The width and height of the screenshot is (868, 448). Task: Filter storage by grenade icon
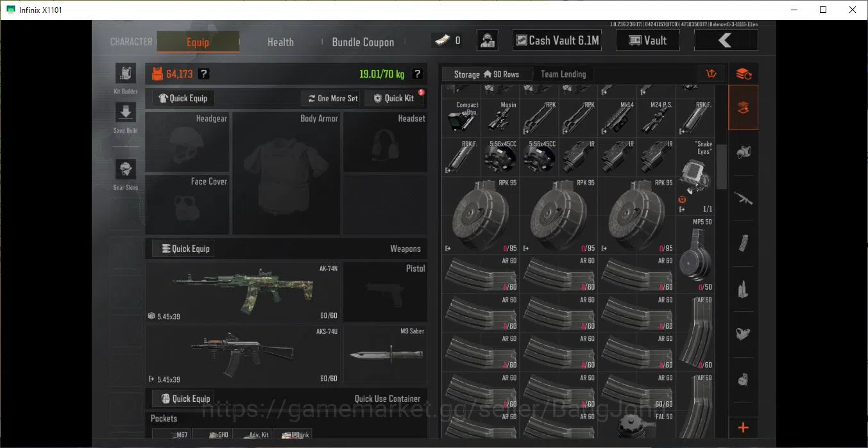click(743, 380)
